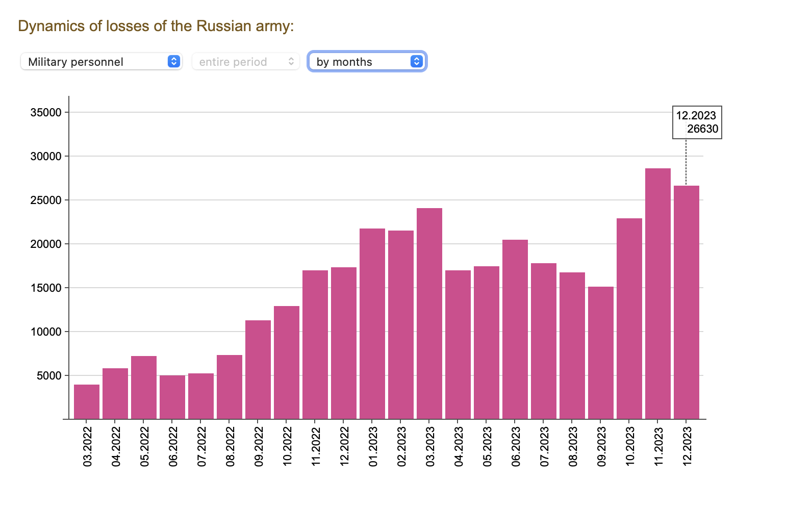This screenshot has height=507, width=812.
Task: Click the 12.2023 26630 tooltip
Action: (x=697, y=122)
